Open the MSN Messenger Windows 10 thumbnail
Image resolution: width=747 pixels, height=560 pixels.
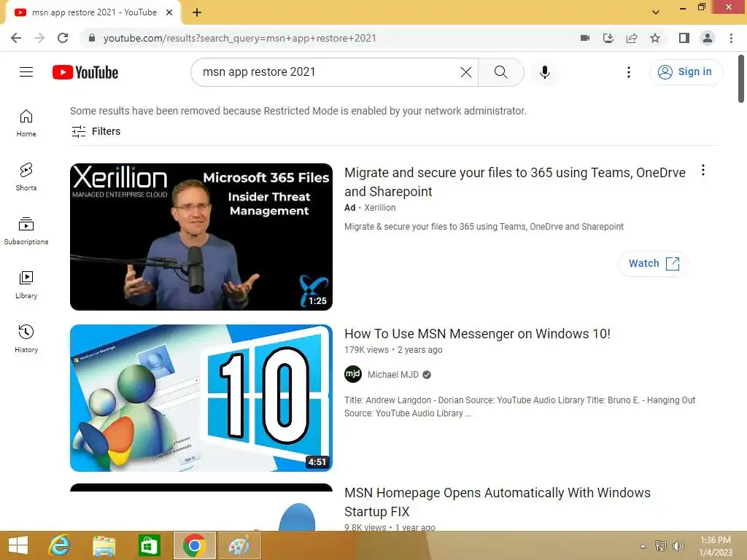pos(201,398)
